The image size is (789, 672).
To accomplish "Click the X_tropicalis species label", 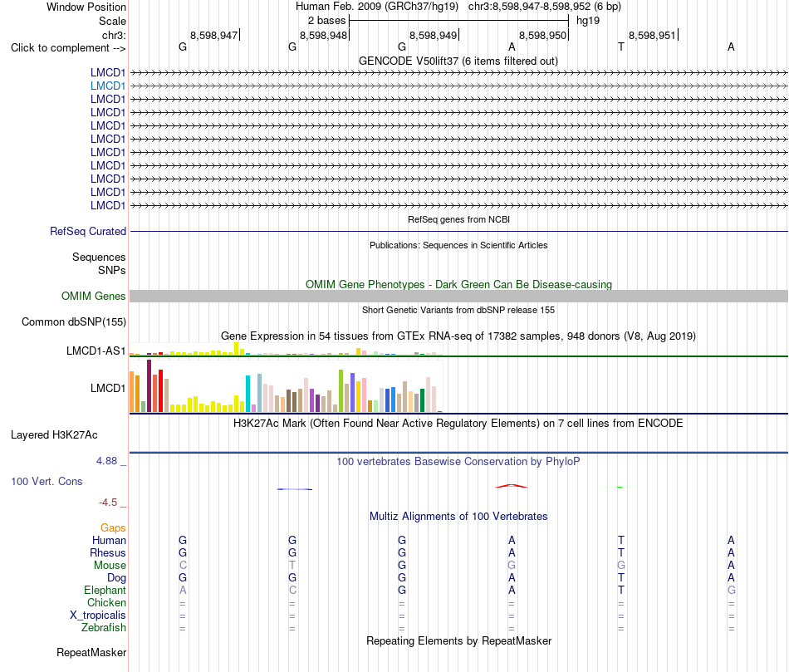I will pyautogui.click(x=98, y=616).
